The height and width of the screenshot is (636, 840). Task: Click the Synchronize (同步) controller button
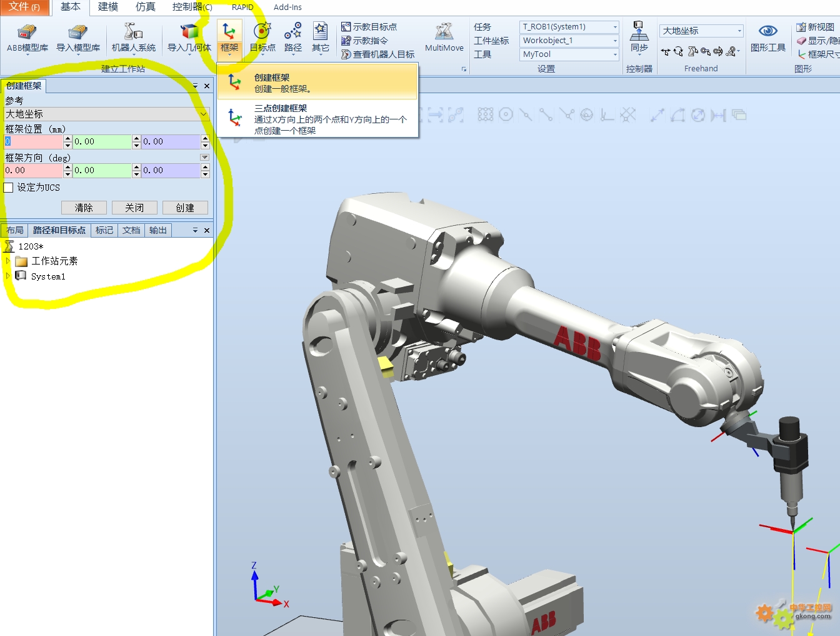(x=639, y=38)
